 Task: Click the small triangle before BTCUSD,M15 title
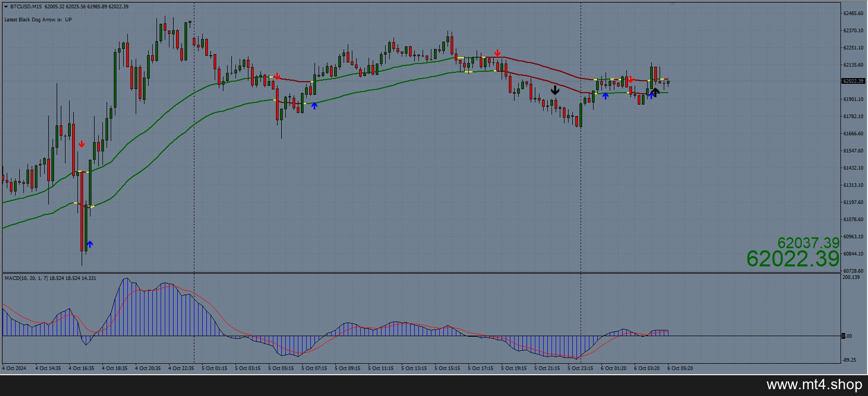(6, 7)
